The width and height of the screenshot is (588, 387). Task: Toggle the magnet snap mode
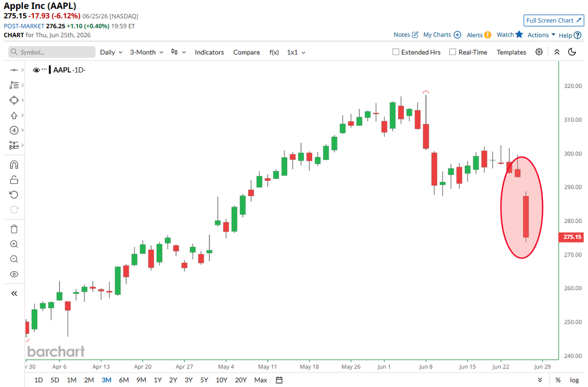[14, 165]
